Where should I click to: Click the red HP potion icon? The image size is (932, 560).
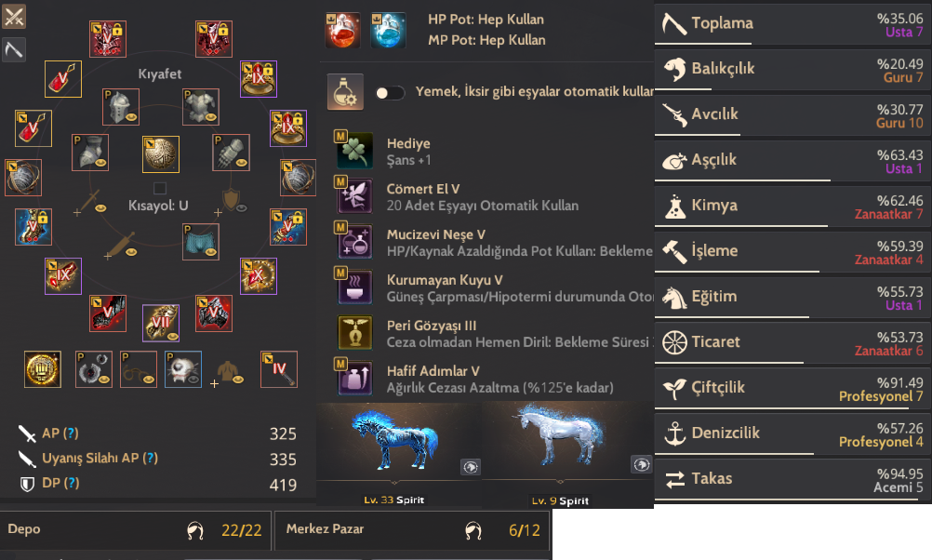pyautogui.click(x=342, y=30)
